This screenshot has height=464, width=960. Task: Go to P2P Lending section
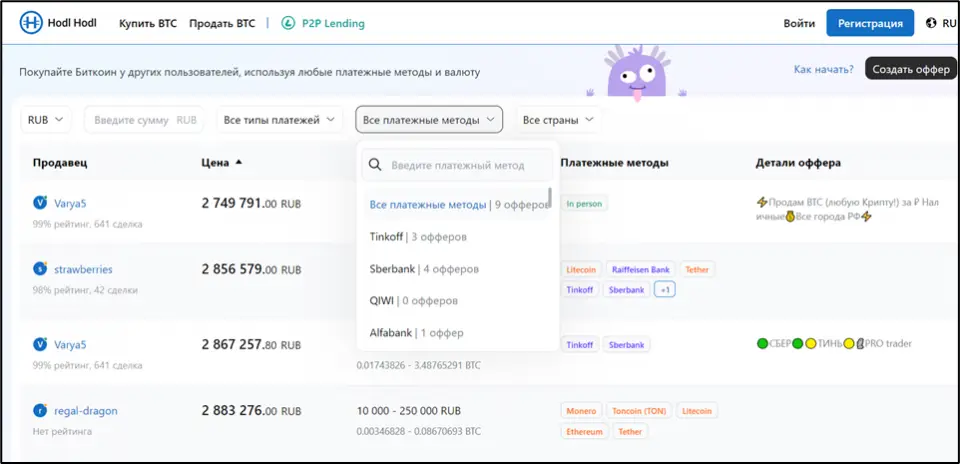pos(323,24)
